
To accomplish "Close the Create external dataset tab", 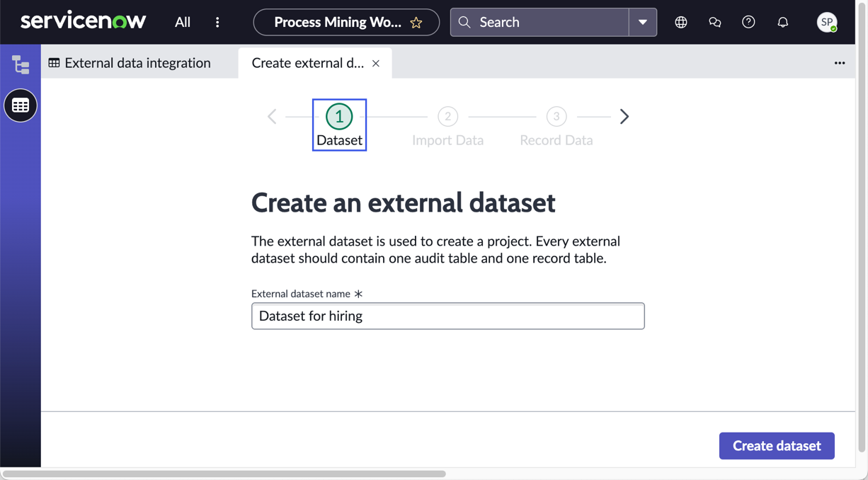I will (376, 64).
